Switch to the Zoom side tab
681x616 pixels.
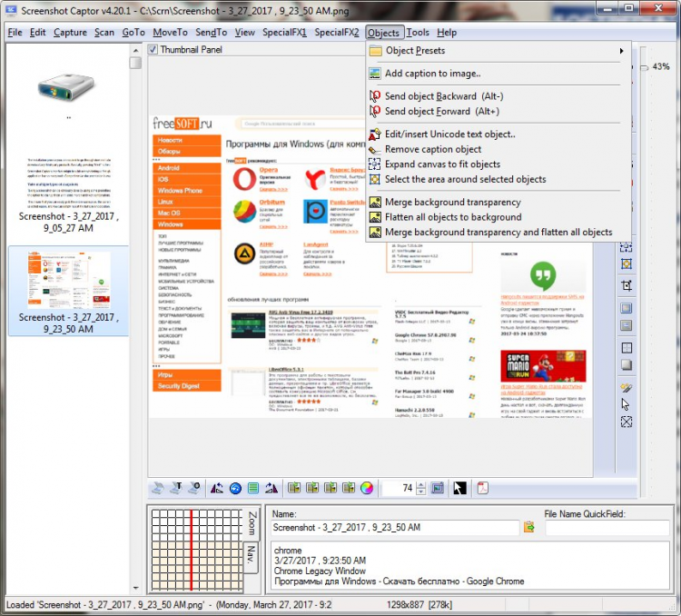pos(252,523)
